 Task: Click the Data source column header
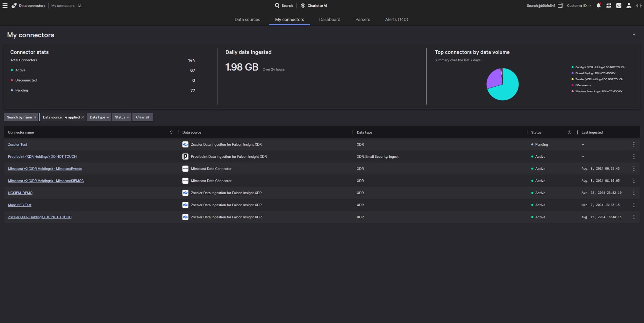pos(192,132)
